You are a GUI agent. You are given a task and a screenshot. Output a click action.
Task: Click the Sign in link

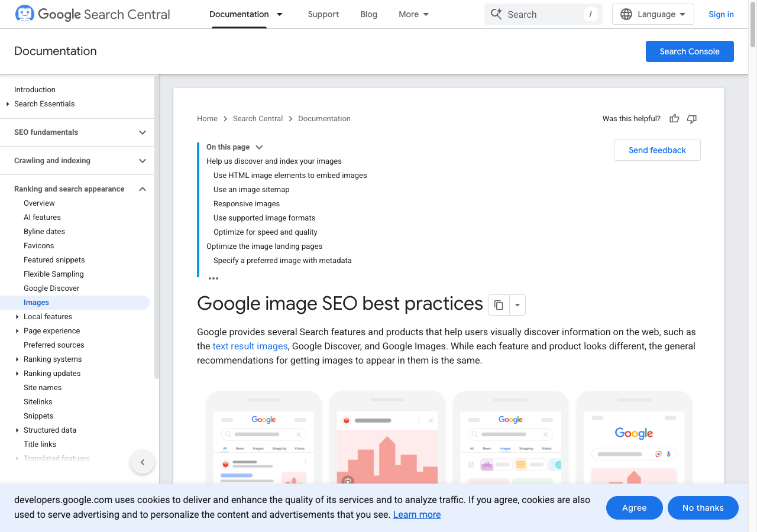point(721,14)
